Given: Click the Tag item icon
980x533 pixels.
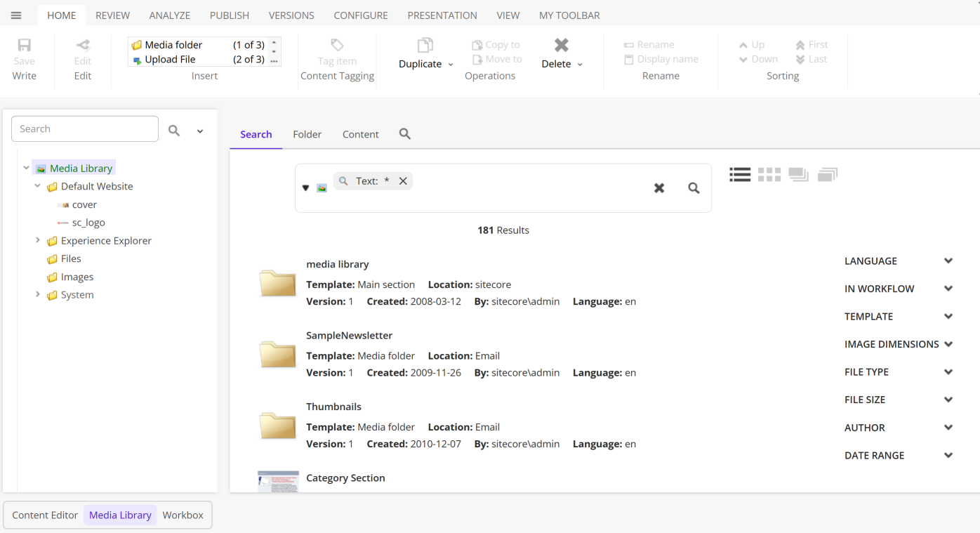Looking at the screenshot, I should tap(337, 44).
